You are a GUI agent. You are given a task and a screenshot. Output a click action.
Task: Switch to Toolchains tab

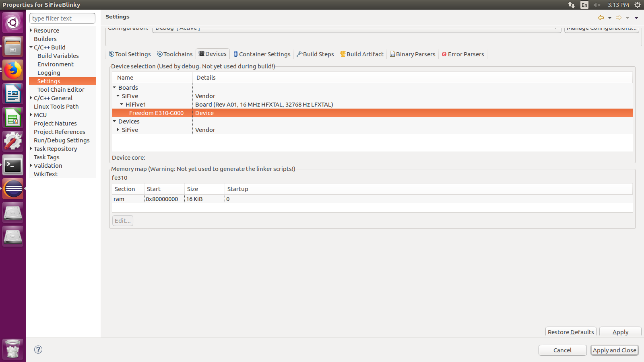tap(175, 54)
